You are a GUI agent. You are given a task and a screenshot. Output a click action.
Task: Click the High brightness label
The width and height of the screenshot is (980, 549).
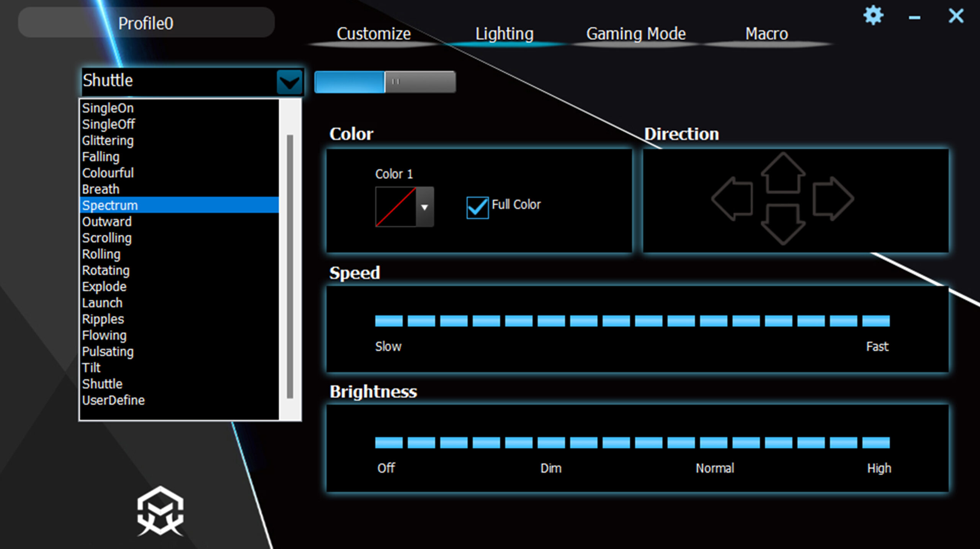pos(879,468)
